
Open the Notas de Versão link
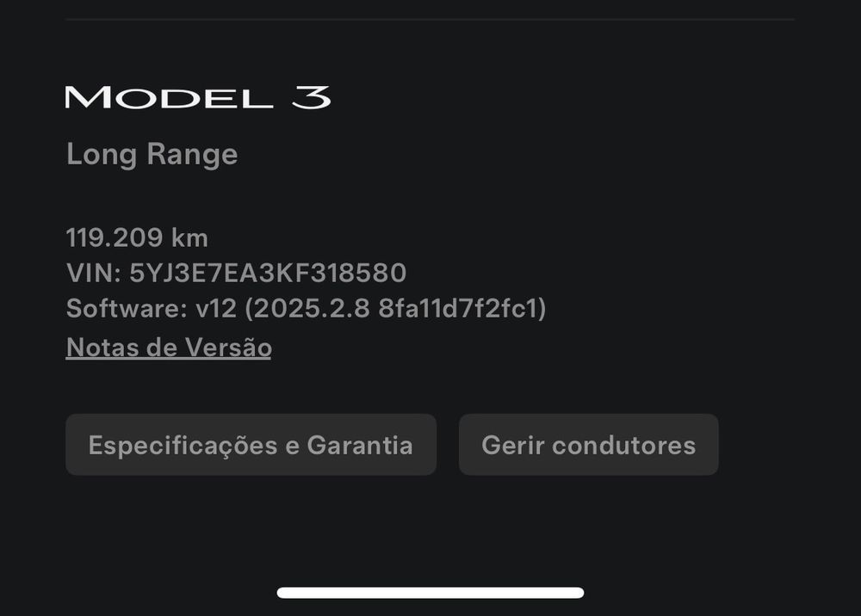tap(169, 348)
